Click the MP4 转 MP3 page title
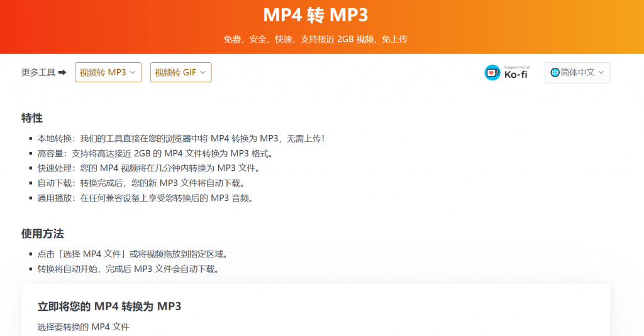 [x=315, y=15]
